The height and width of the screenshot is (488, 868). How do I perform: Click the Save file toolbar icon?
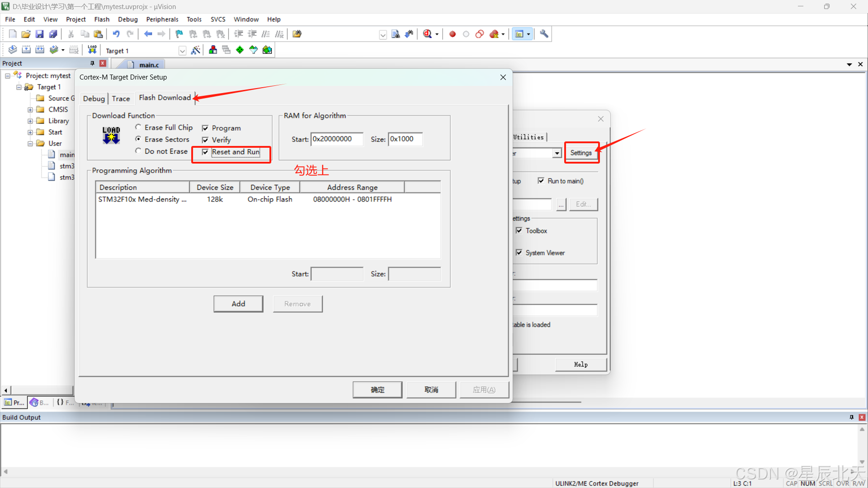click(39, 34)
